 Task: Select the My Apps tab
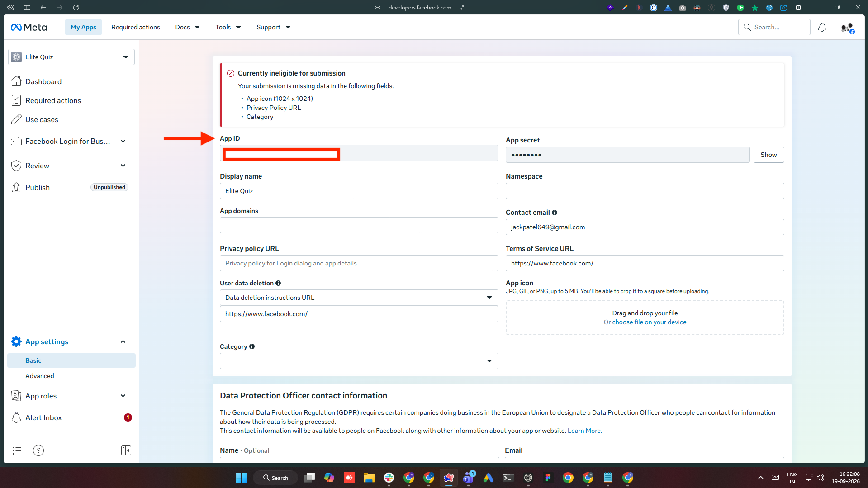(x=83, y=27)
